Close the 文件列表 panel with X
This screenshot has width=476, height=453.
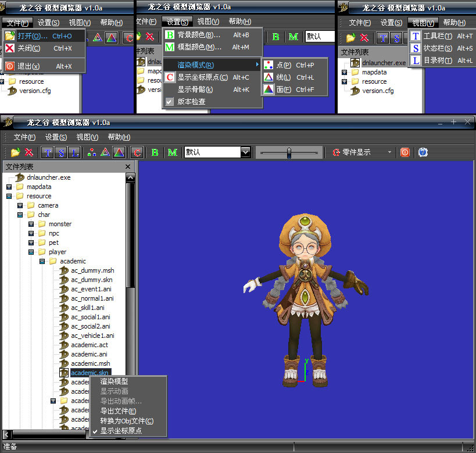tap(128, 166)
